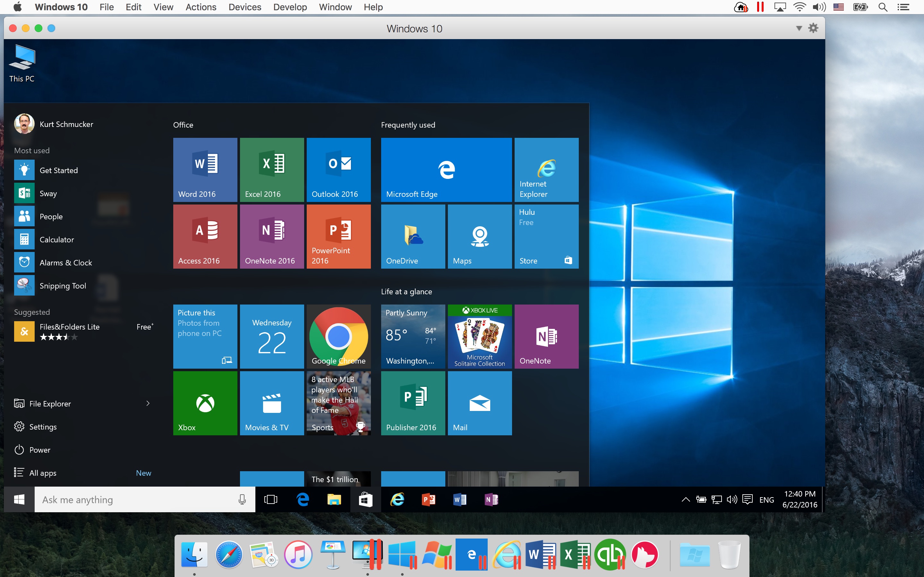
Task: Click the Start menu Windows button
Action: point(19,499)
